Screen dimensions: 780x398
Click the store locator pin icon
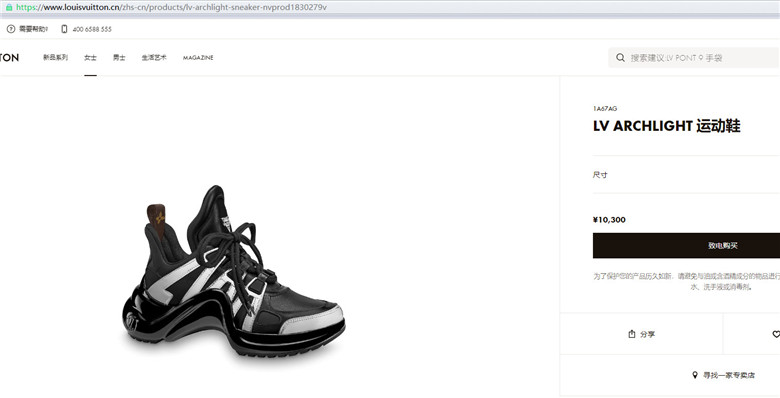coord(695,375)
